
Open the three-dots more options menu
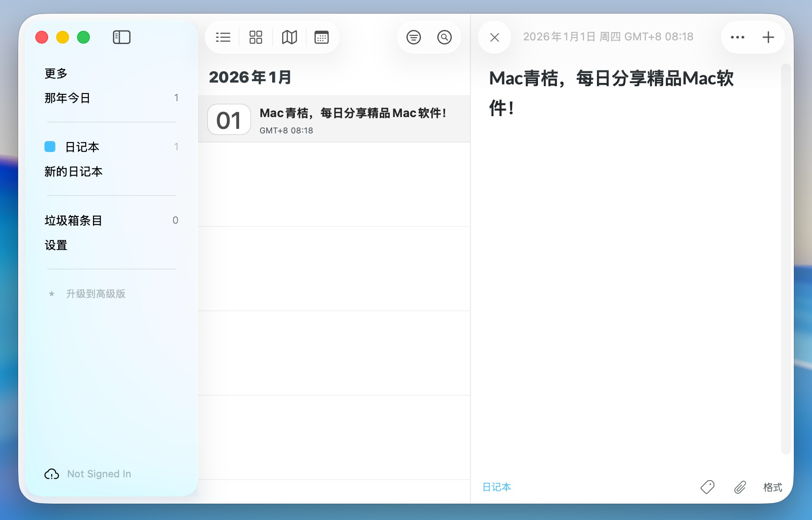(x=737, y=37)
